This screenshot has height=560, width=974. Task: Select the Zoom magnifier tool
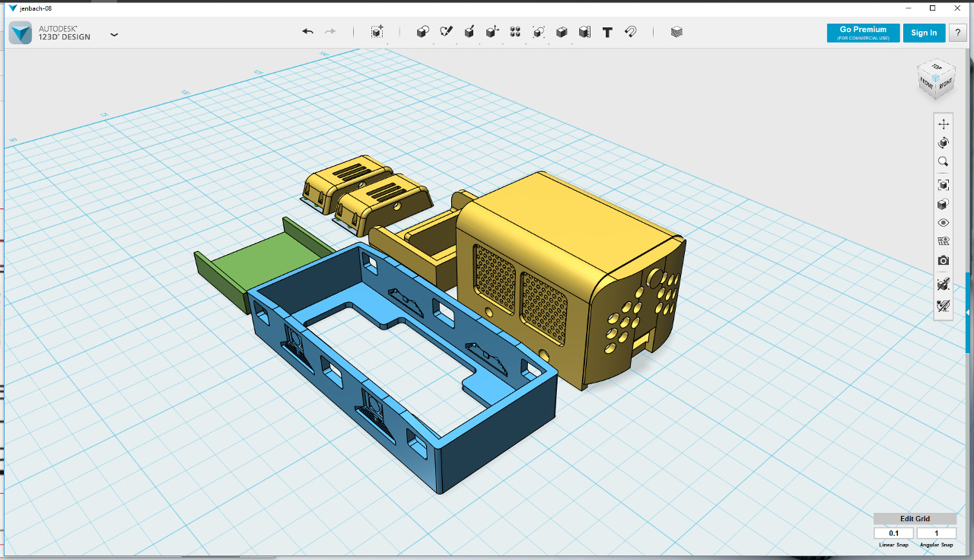[944, 161]
